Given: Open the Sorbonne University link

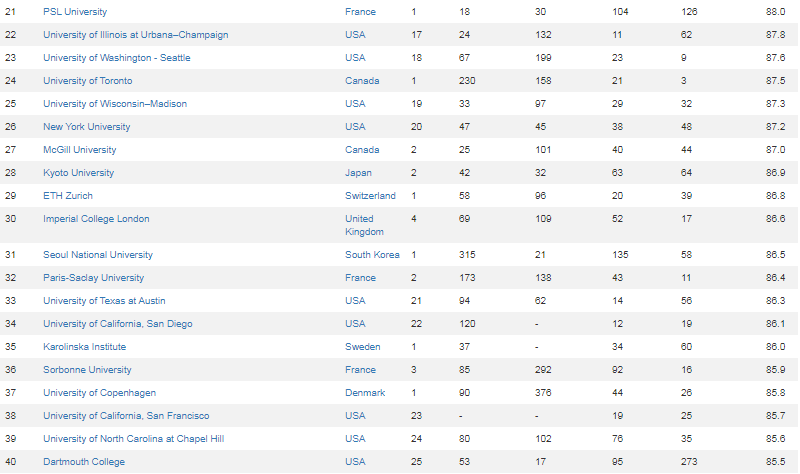Looking at the screenshot, I should coord(87,369).
